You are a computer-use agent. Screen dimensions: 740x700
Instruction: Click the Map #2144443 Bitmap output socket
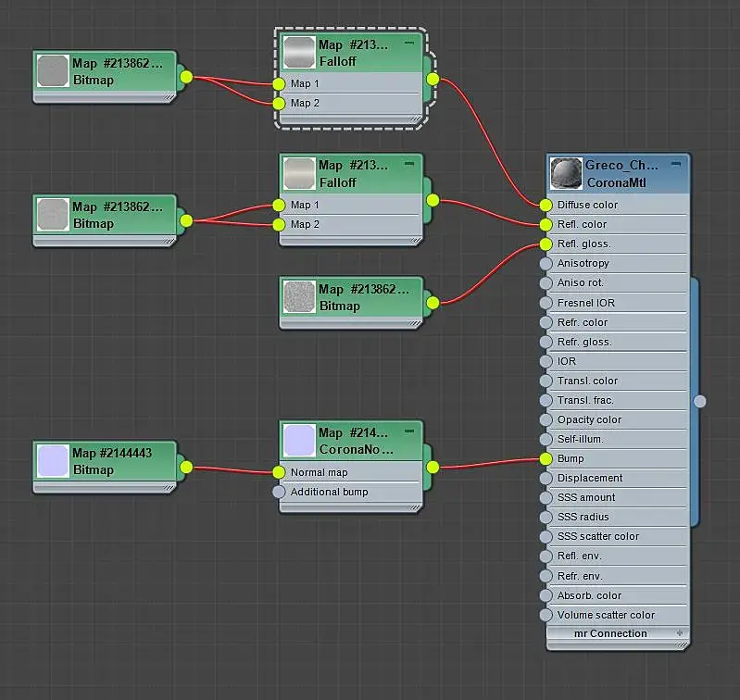pos(186,467)
